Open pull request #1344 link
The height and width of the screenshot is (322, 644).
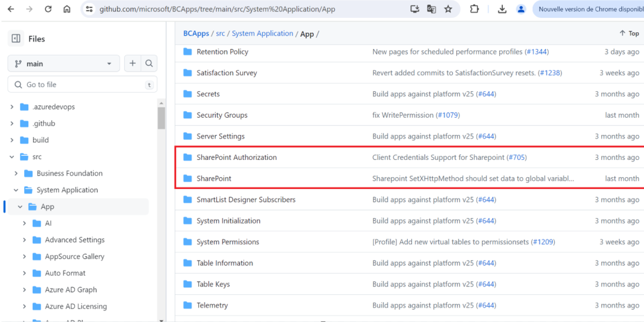tap(536, 52)
